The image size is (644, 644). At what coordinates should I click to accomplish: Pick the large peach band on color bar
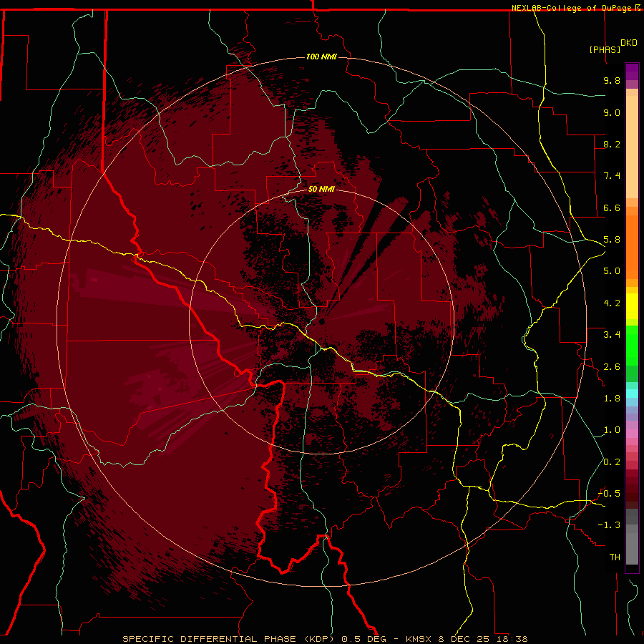point(632,147)
